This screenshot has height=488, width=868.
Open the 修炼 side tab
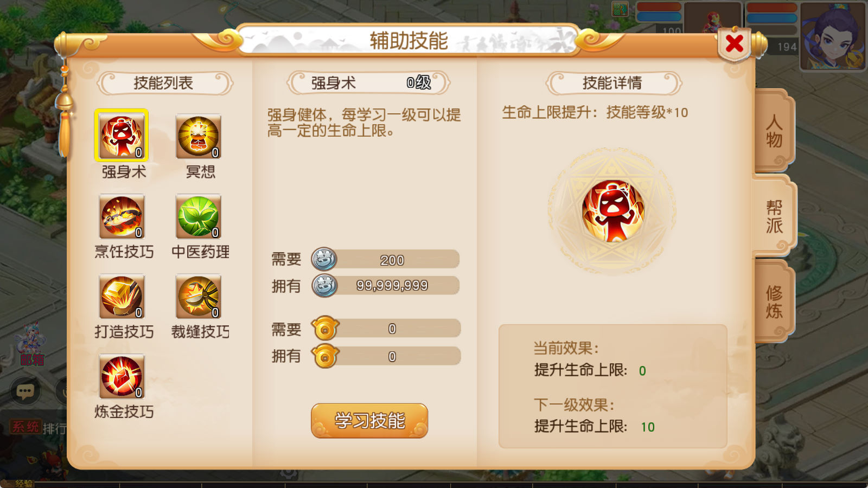774,301
